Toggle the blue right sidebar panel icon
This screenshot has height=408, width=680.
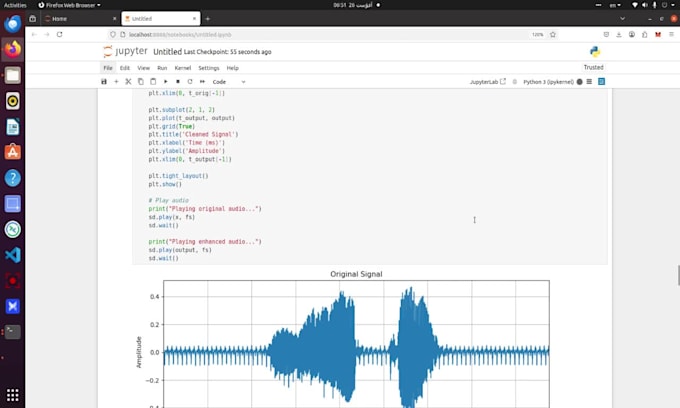602,82
